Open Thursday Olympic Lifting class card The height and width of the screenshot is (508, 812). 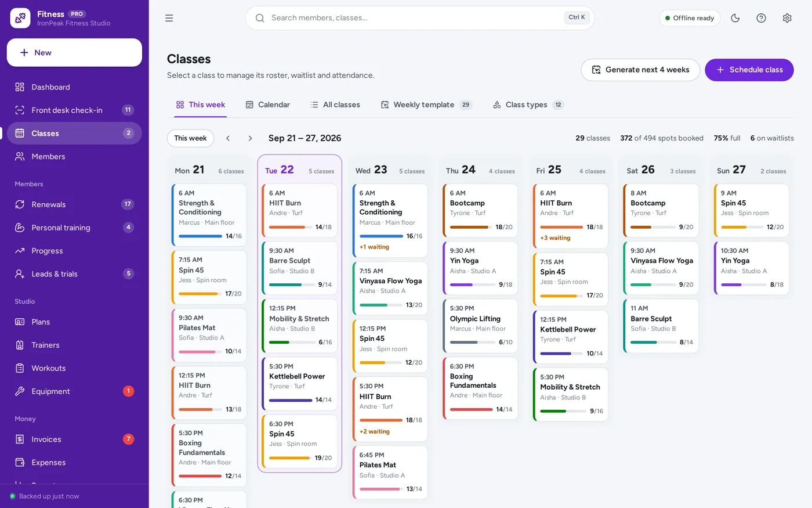click(x=480, y=326)
